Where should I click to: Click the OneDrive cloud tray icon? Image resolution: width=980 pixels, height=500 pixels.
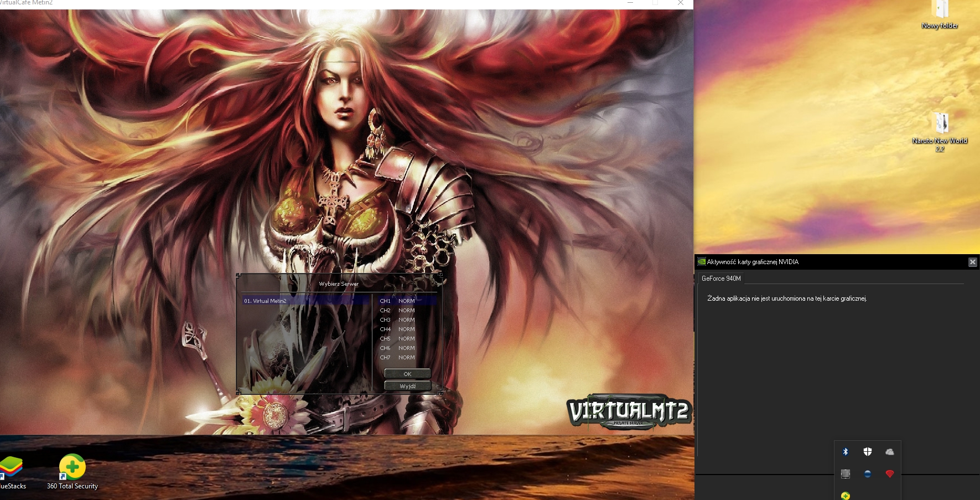(x=890, y=452)
